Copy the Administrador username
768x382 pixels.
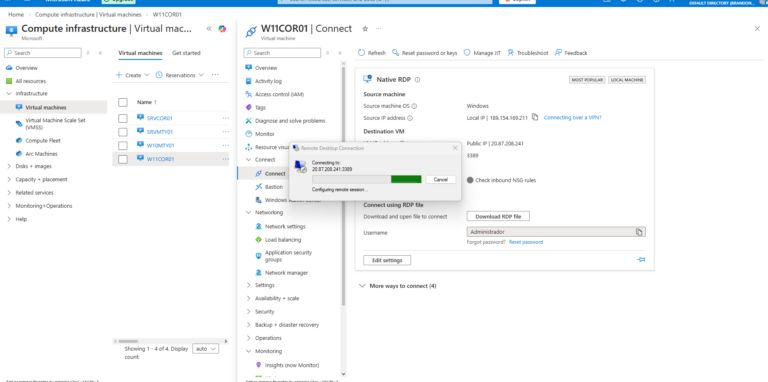(639, 232)
